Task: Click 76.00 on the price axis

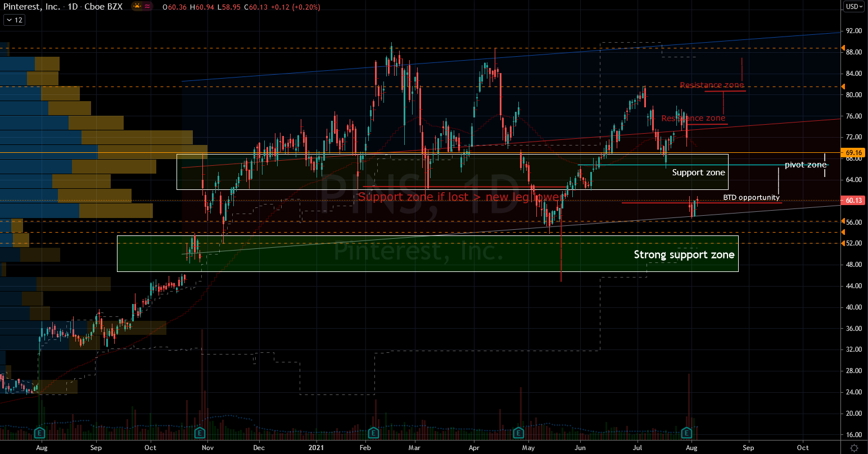Action: 855,116
